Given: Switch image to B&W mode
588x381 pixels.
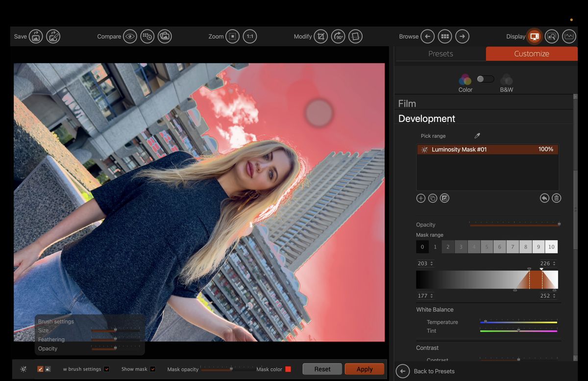Looking at the screenshot, I should [x=506, y=83].
